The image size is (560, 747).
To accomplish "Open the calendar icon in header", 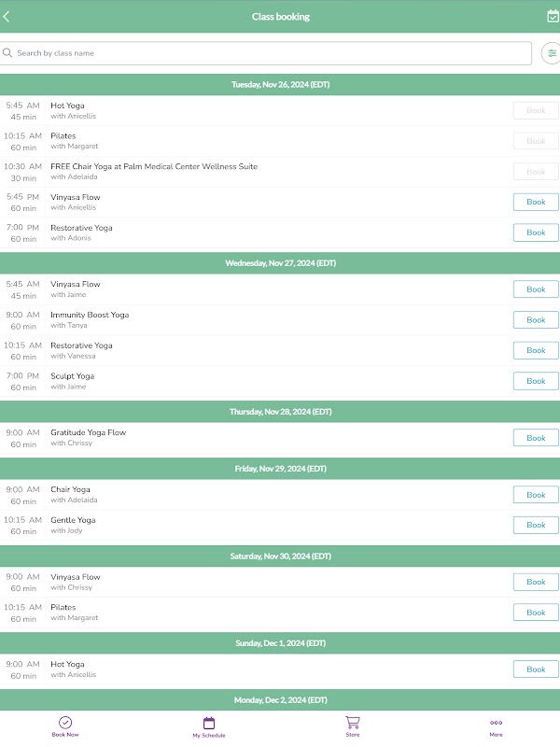I will click(x=553, y=16).
